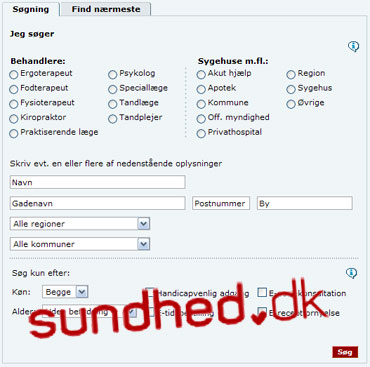Viewport: 370px width, 367px height.
Task: Select the Privathospital option
Action: (x=201, y=133)
